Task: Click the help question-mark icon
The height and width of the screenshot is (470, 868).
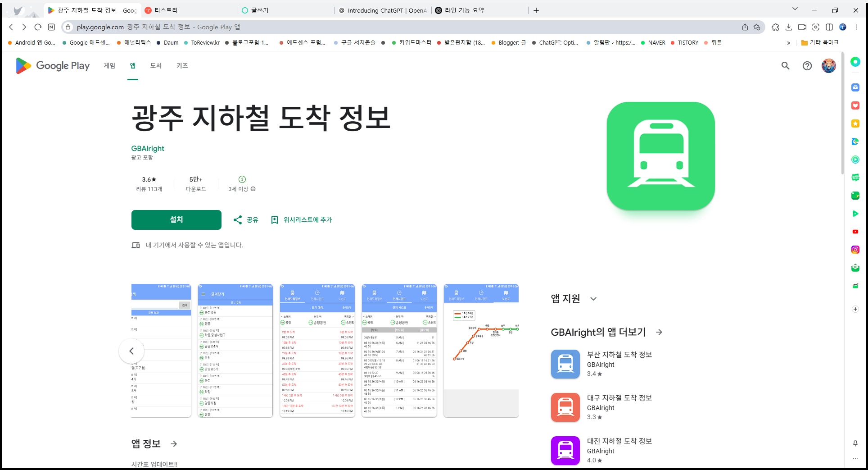Action: click(807, 66)
